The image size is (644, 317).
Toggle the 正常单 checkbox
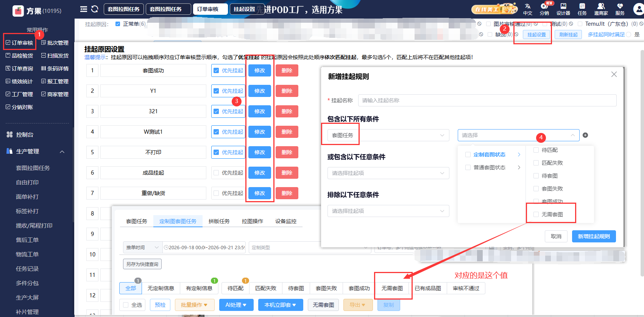118,24
